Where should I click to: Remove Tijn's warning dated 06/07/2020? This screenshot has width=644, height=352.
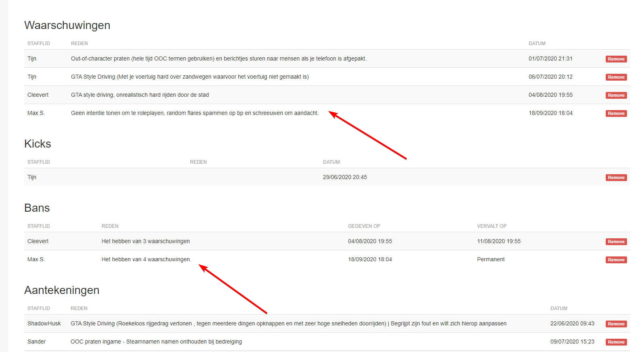point(616,77)
